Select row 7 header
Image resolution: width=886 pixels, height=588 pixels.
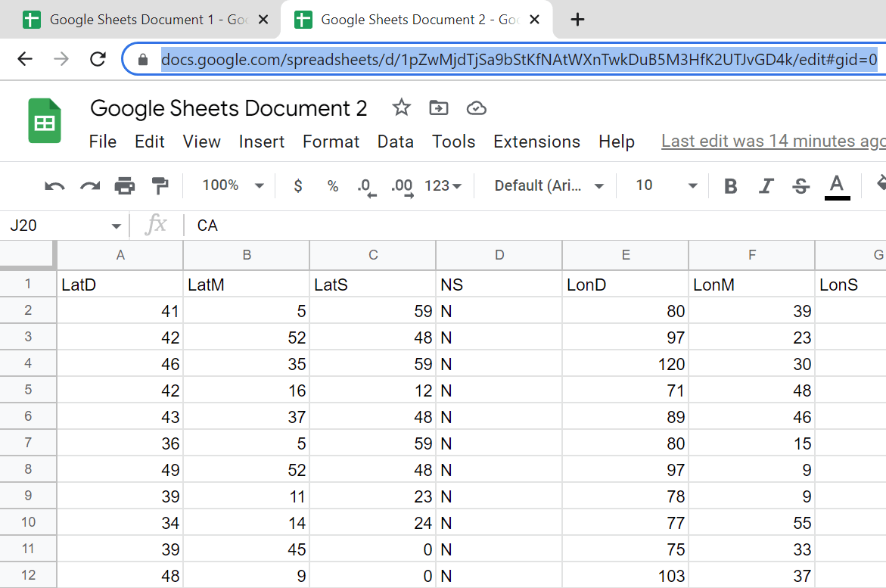(28, 443)
